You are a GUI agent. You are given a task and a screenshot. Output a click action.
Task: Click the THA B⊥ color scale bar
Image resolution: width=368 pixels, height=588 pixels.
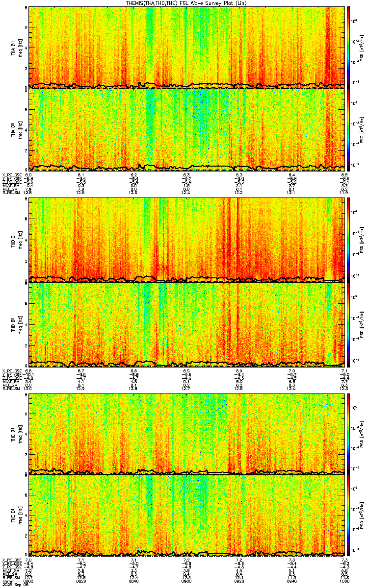(x=348, y=47)
